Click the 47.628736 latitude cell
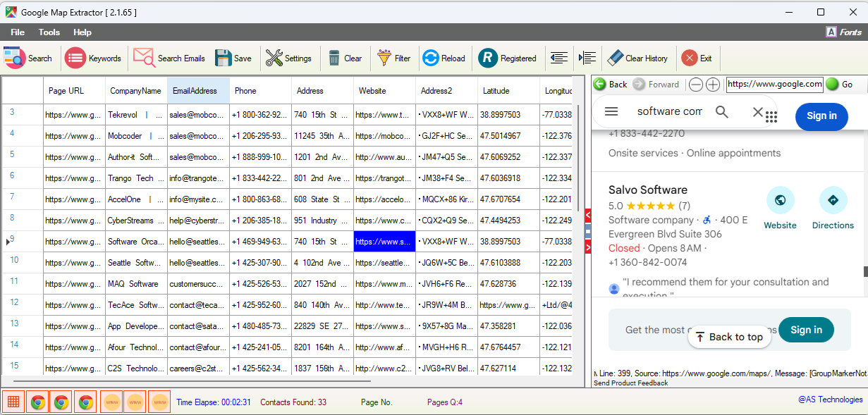 pyautogui.click(x=508, y=284)
